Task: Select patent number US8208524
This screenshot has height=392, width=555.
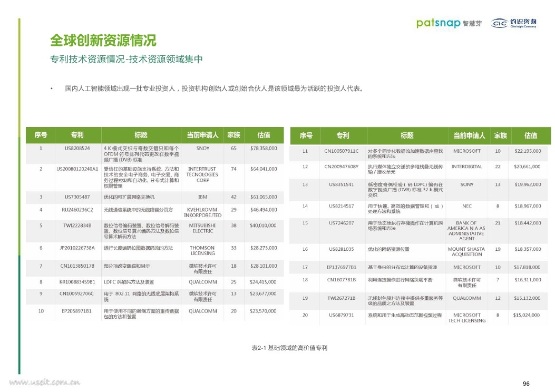Action: click(x=77, y=148)
